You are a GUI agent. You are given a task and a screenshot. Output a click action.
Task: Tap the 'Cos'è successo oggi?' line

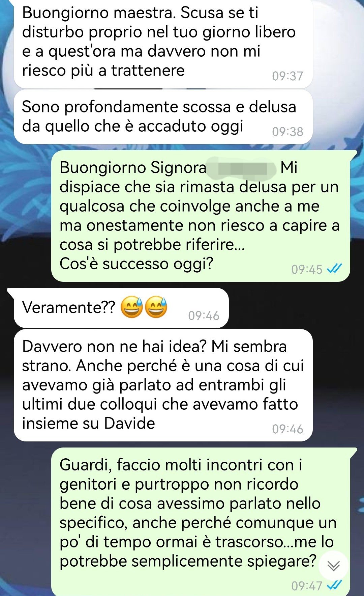click(136, 264)
